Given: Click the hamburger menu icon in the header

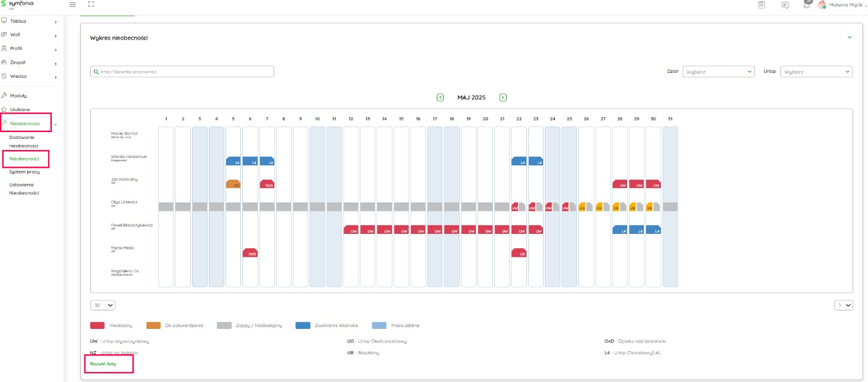Looking at the screenshot, I should coord(73,5).
